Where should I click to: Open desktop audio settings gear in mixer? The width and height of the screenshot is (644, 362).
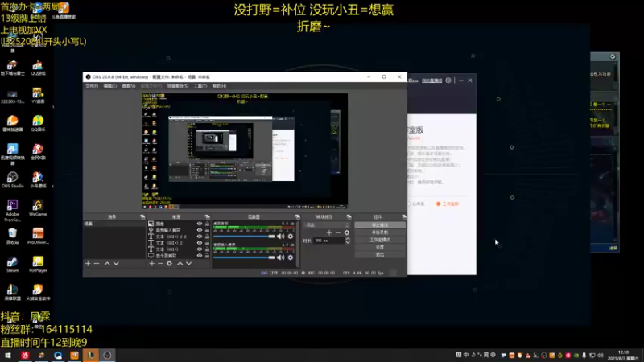(x=291, y=237)
